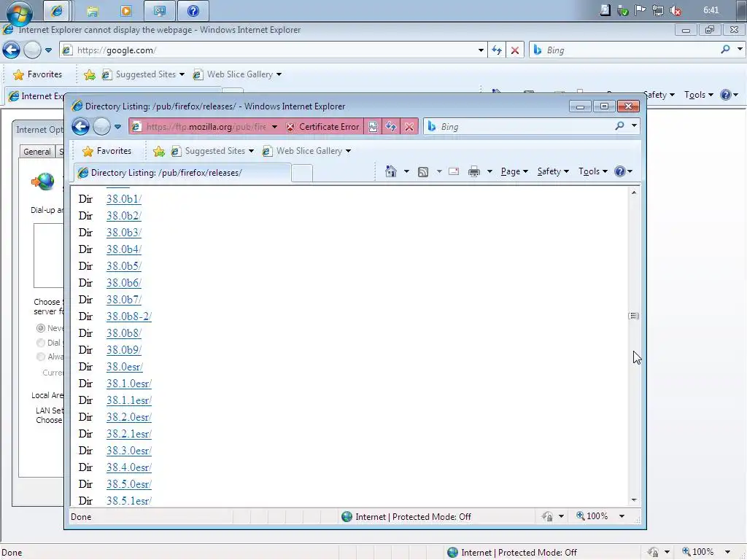The height and width of the screenshot is (560, 747).
Task: Click the Refresh icon in the background google.com window
Action: coord(497,50)
